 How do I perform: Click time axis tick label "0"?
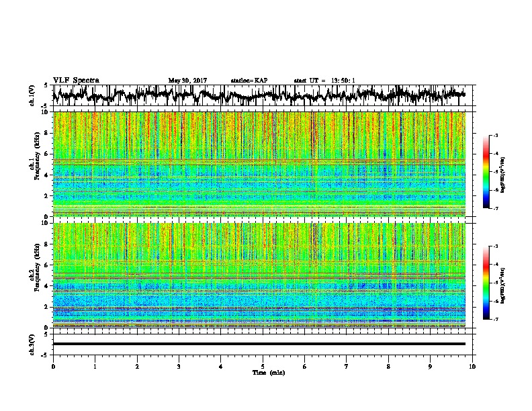click(x=53, y=367)
